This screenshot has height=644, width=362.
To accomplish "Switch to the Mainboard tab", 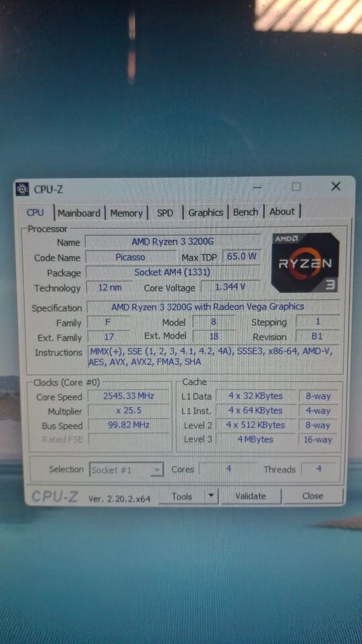I will coord(79,213).
